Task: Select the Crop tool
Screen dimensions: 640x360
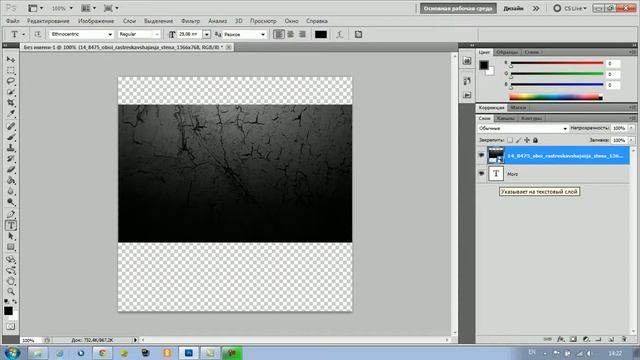Action: 11,102
